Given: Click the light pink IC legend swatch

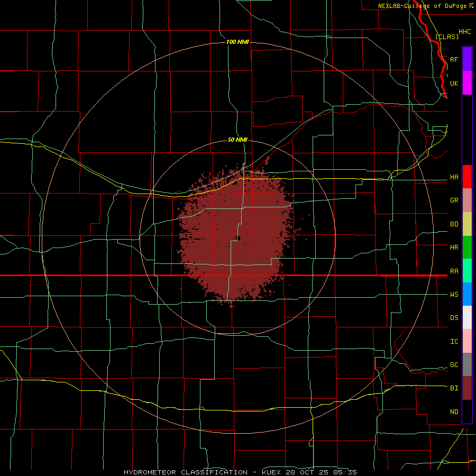Looking at the screenshot, I should pyautogui.click(x=467, y=341).
